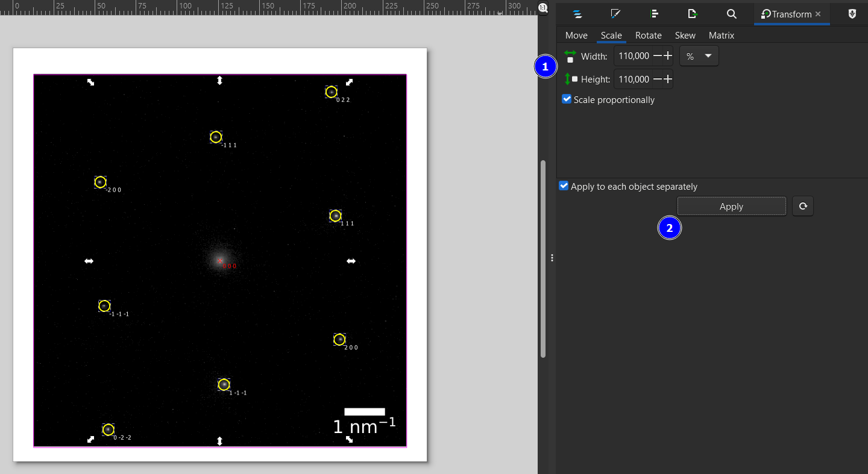Click the bottom-left diagonal scale handle
This screenshot has width=868, height=474.
coord(90,440)
